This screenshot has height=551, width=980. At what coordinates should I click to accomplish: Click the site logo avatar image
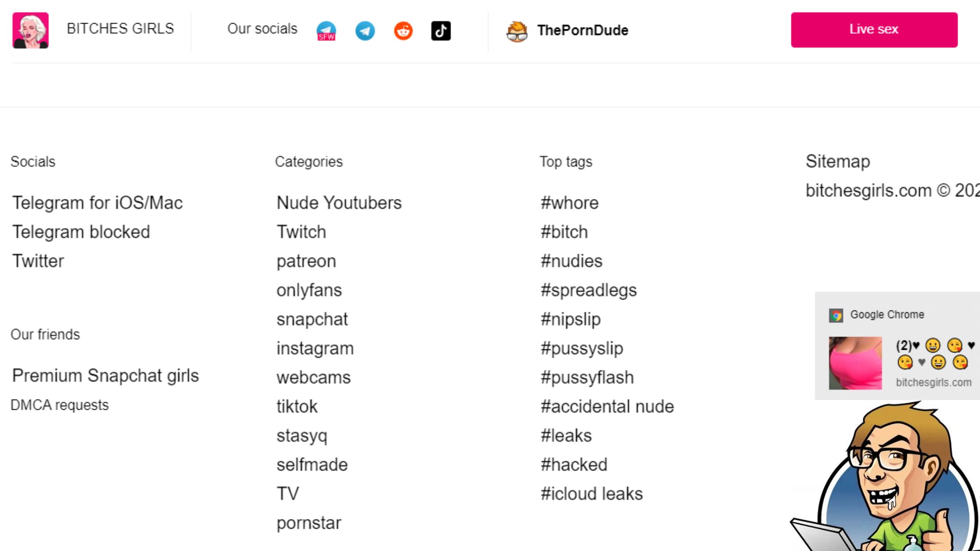pos(30,30)
